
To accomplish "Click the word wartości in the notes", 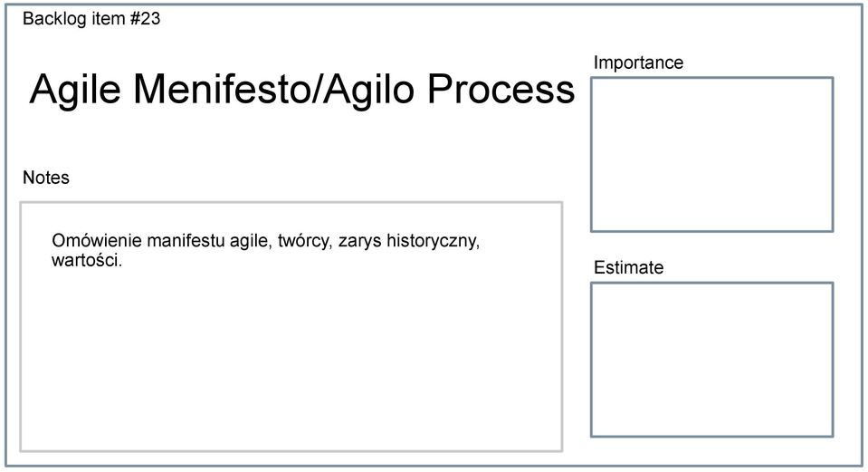I will (x=86, y=260).
